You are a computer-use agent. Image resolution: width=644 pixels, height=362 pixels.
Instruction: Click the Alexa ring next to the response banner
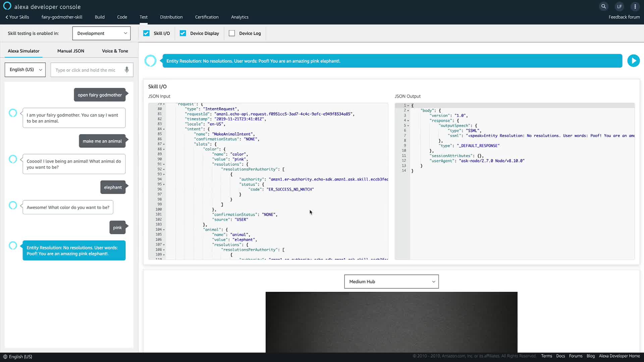click(150, 61)
